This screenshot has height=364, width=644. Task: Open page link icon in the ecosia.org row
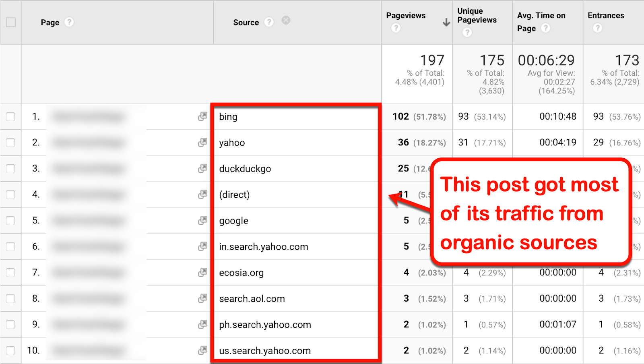click(x=203, y=273)
